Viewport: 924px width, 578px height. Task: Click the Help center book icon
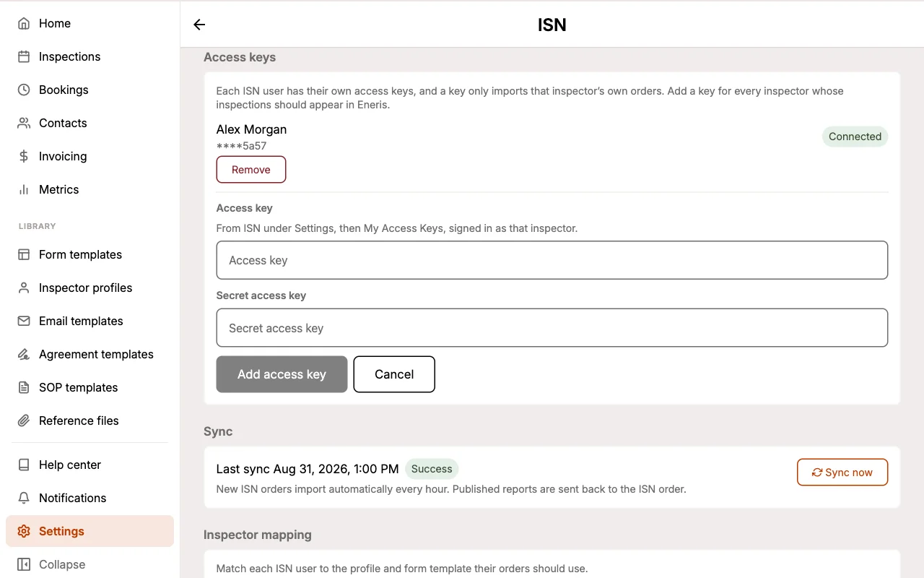[24, 465]
